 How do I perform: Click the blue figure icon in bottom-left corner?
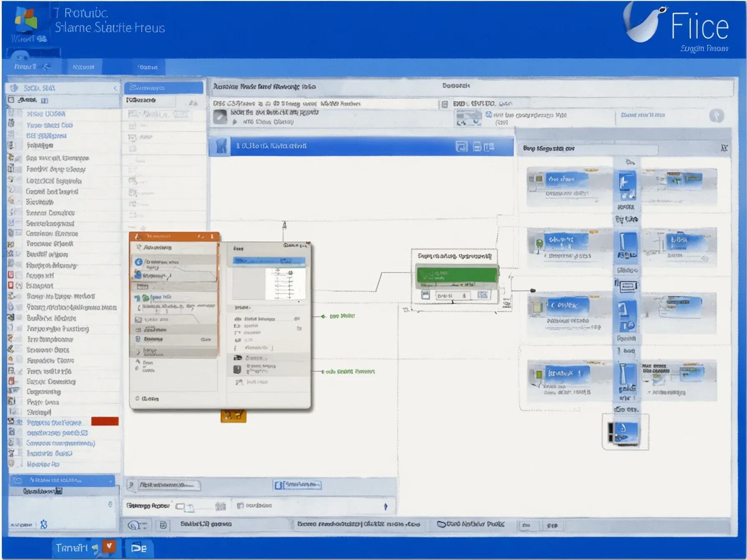point(44,525)
